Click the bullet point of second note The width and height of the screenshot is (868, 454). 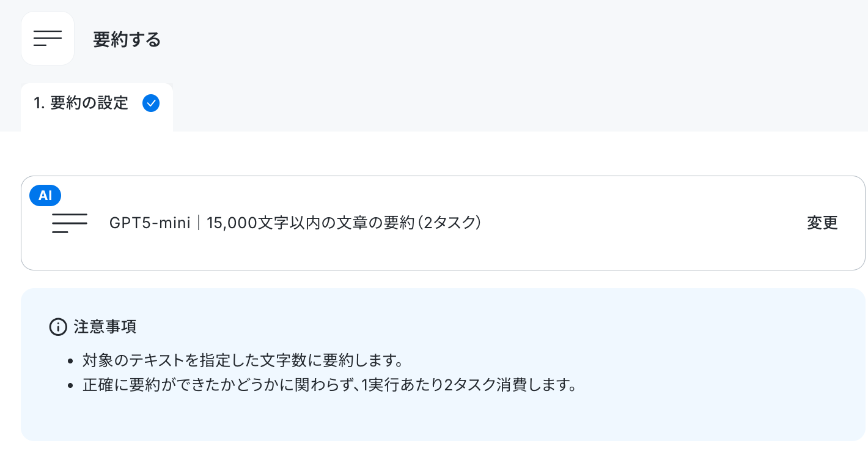pos(70,387)
